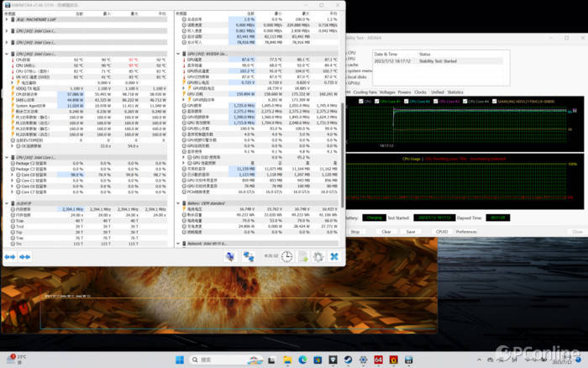This screenshot has height=368, width=588.
Task: Open Steam from the taskbar
Action: tap(346, 360)
